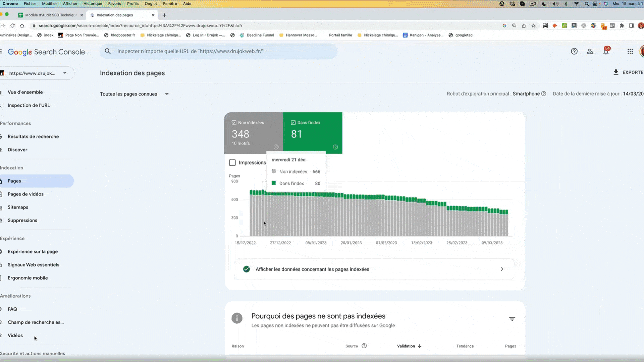Click the zoom magnifier in the address bar
The height and width of the screenshot is (362, 644).
(x=514, y=25)
